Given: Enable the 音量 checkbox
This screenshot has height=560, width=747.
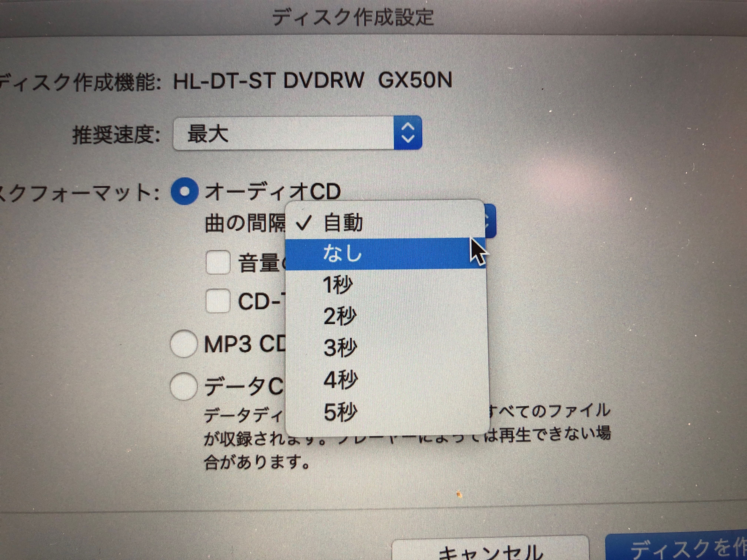Looking at the screenshot, I should (218, 262).
